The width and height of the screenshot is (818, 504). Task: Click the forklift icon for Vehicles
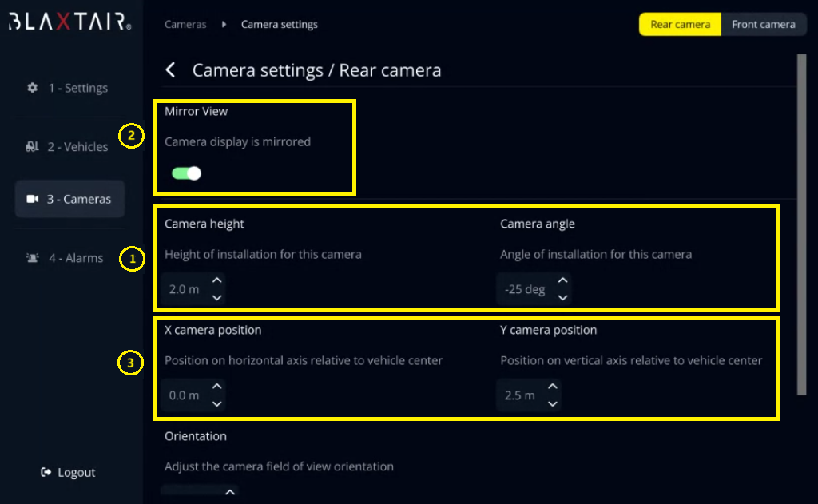point(33,147)
